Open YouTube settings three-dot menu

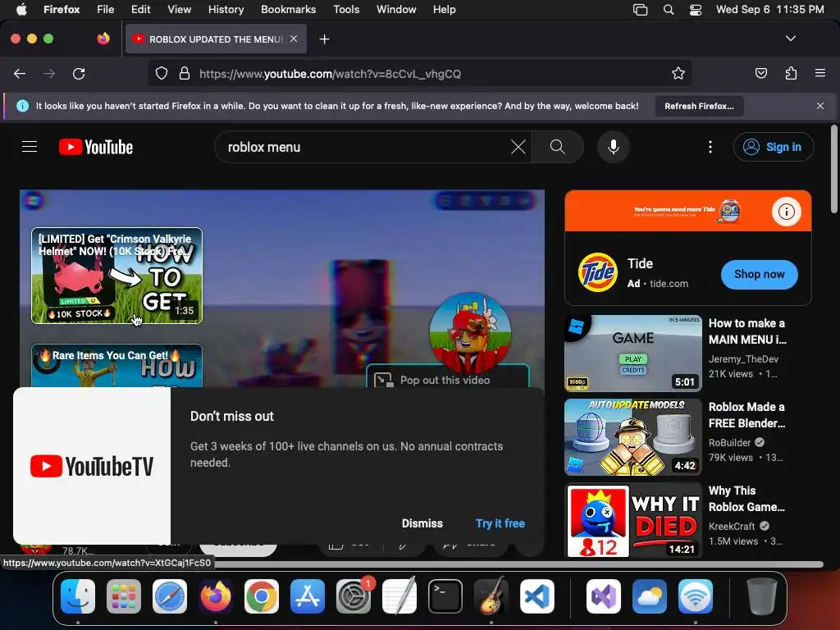710,147
